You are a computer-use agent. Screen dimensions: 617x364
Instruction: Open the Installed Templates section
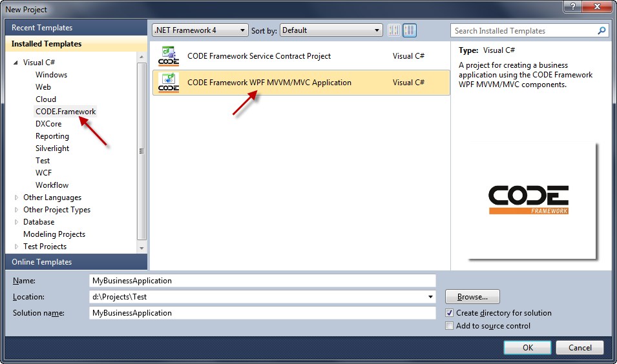click(x=76, y=44)
